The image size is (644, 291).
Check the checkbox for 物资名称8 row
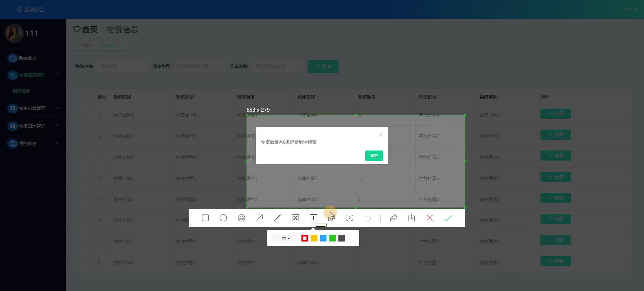pos(85,115)
